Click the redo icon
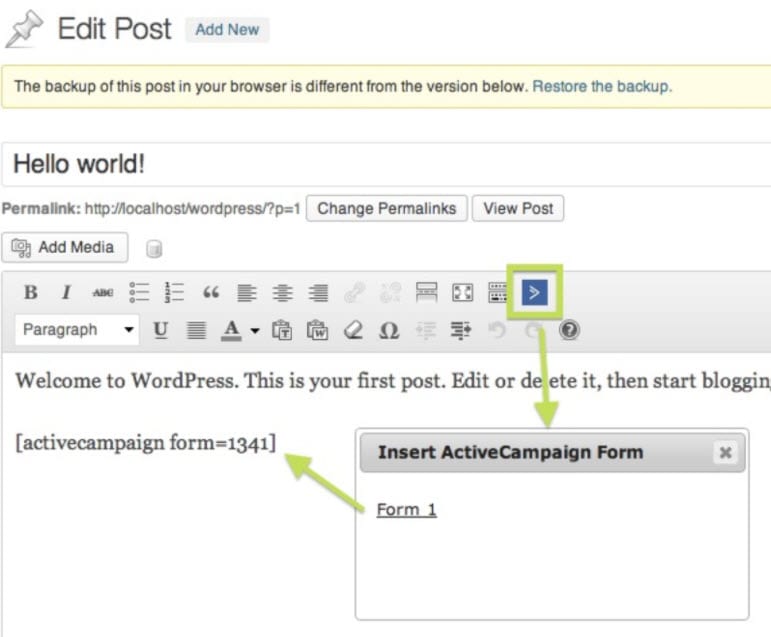The height and width of the screenshot is (637, 771). [x=533, y=330]
